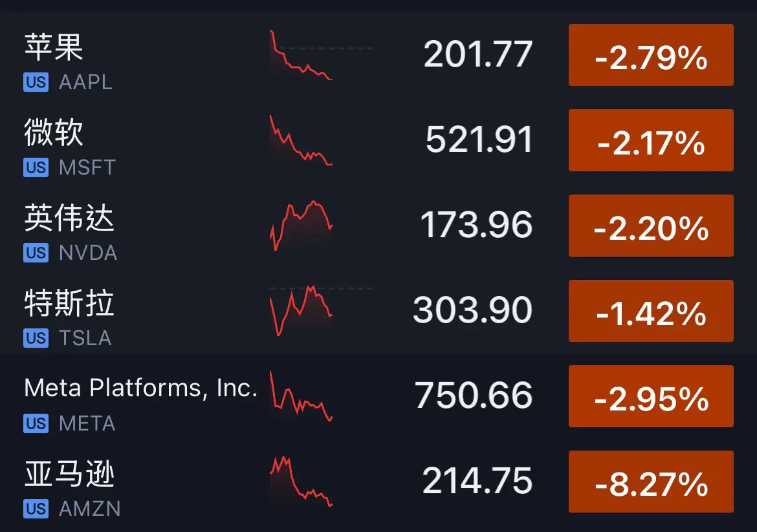Tap the -2.95% button for Meta

[x=650, y=396]
